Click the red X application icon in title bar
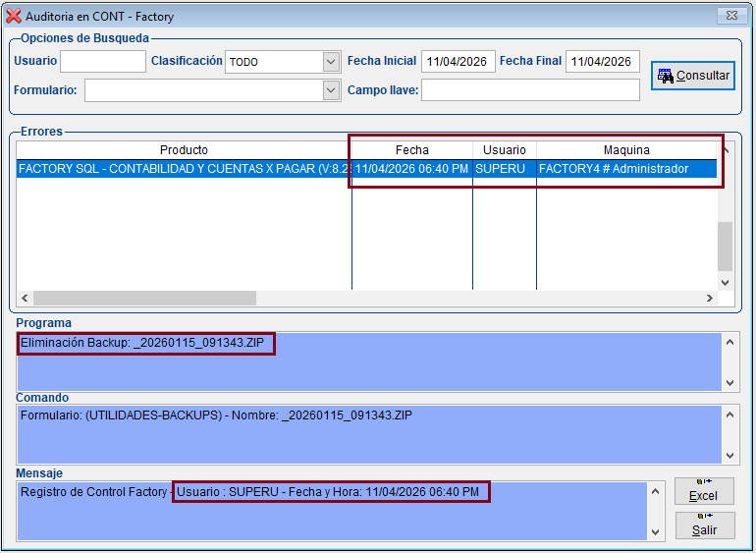This screenshot has height=553, width=756. (x=14, y=16)
